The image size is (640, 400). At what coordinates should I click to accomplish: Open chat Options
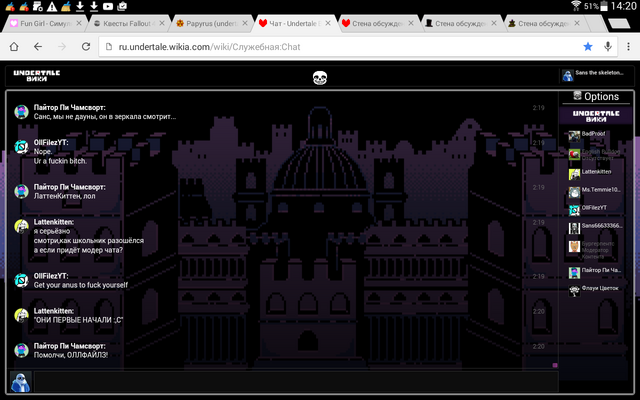point(596,96)
